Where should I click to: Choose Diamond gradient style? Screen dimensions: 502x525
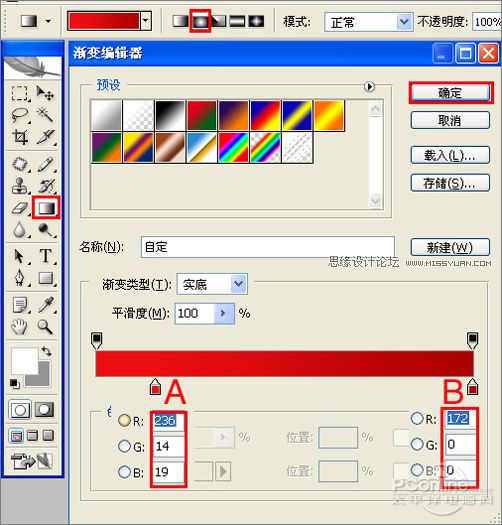point(256,21)
